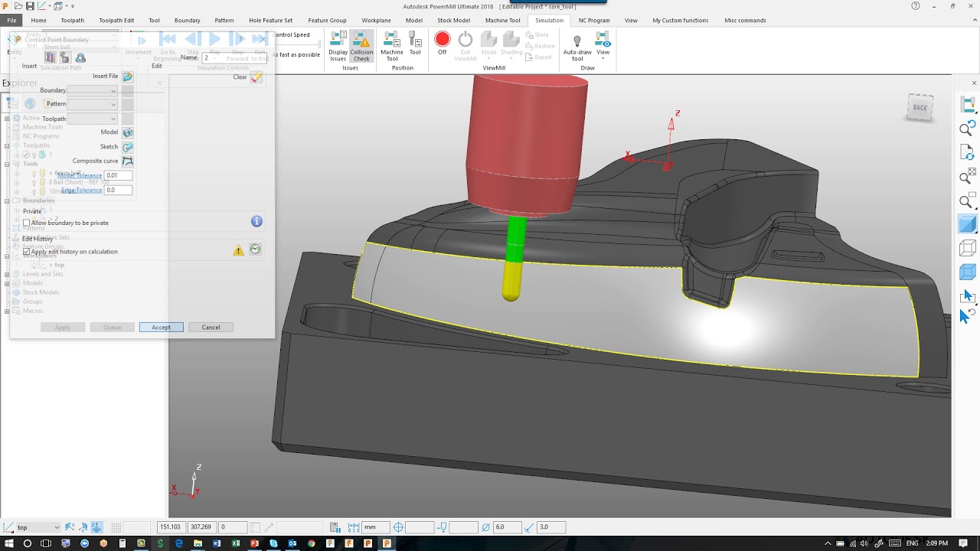The image size is (980, 551).
Task: Click the Clear eraser icon
Action: point(256,77)
